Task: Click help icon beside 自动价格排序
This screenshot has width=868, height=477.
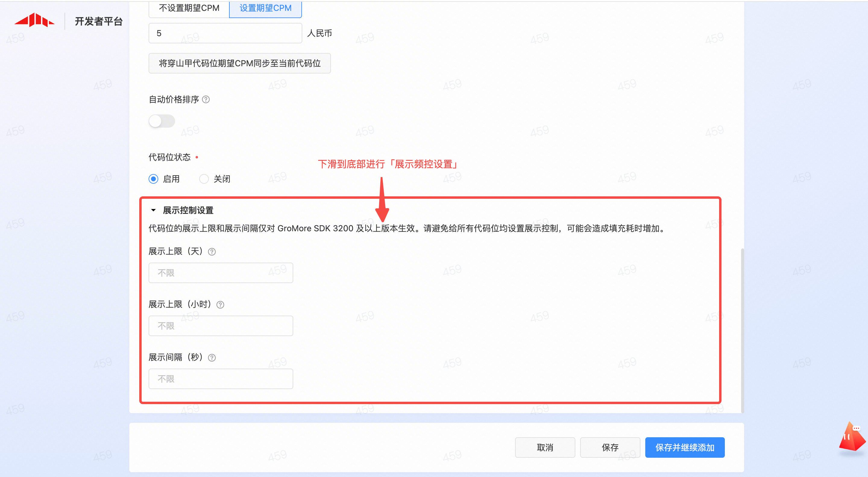Action: [x=206, y=99]
